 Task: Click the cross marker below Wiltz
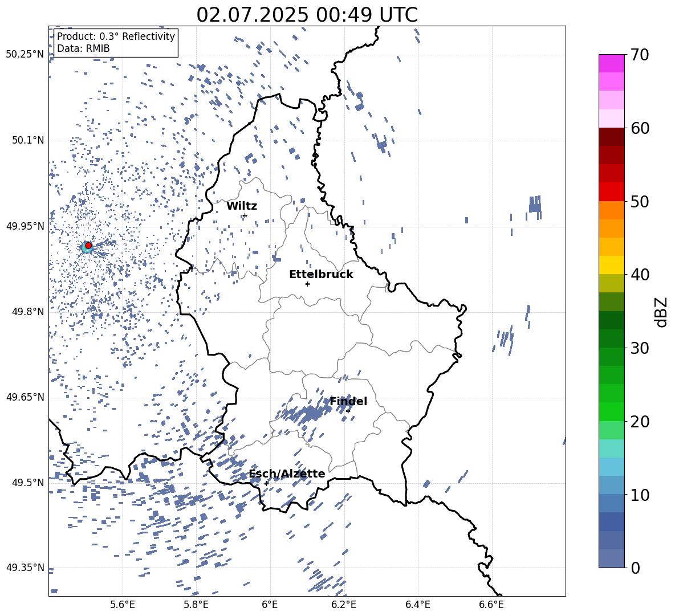pos(245,215)
